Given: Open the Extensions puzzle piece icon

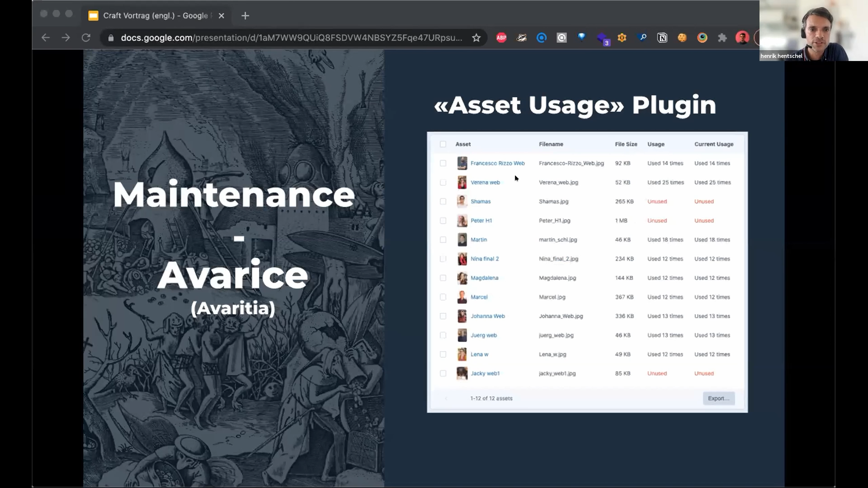Looking at the screenshot, I should point(722,38).
